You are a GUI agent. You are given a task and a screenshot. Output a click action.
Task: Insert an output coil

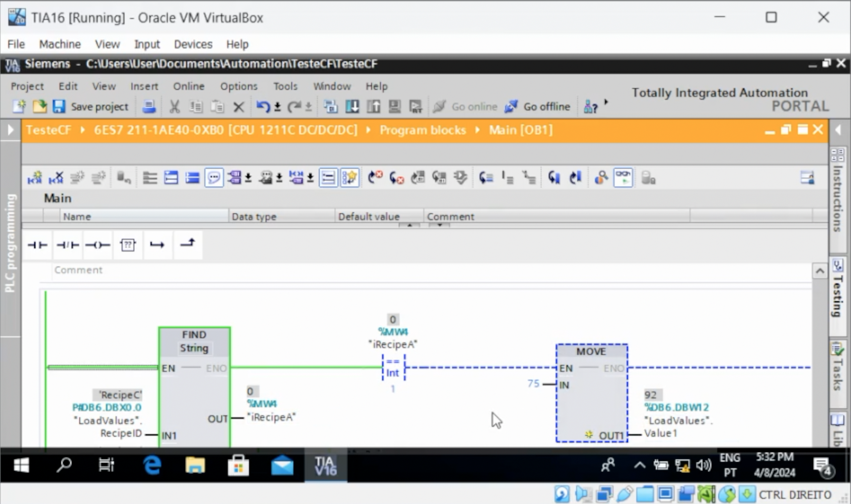98,245
